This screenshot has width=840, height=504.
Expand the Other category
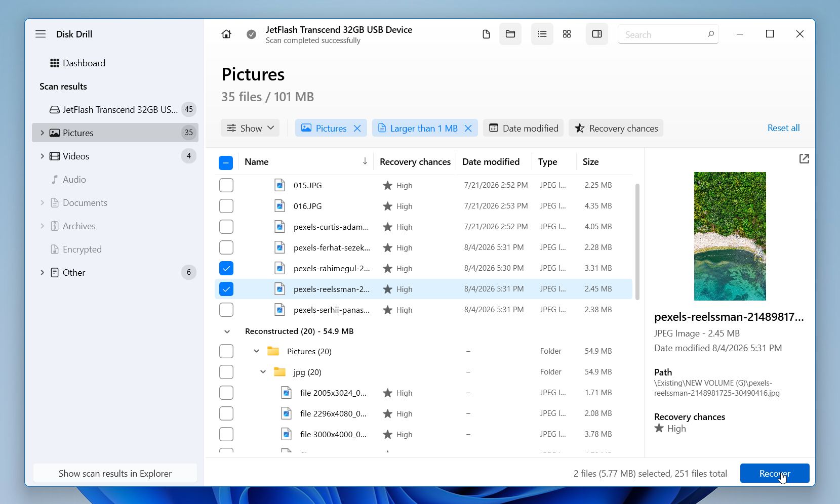tap(42, 272)
